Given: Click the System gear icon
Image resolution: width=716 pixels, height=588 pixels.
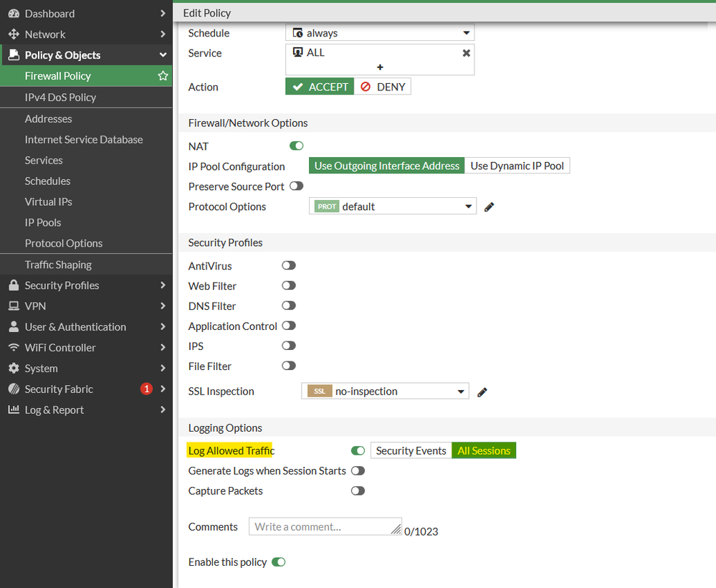Looking at the screenshot, I should [x=14, y=369].
